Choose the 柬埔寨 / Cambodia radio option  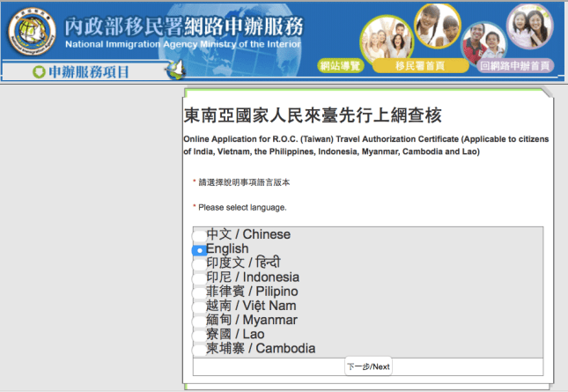coord(199,350)
